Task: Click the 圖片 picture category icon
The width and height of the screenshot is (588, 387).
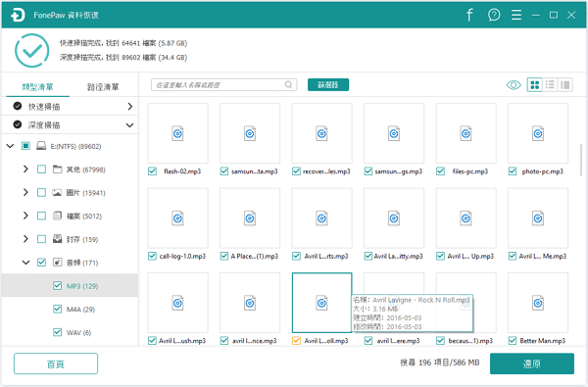Action: pos(57,193)
